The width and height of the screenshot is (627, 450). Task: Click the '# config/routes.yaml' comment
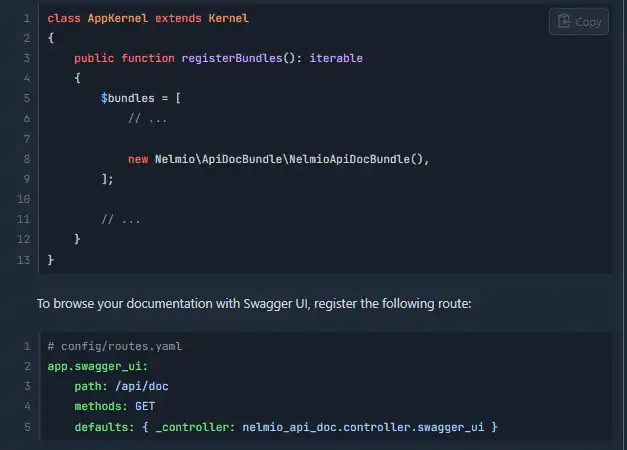click(x=115, y=346)
